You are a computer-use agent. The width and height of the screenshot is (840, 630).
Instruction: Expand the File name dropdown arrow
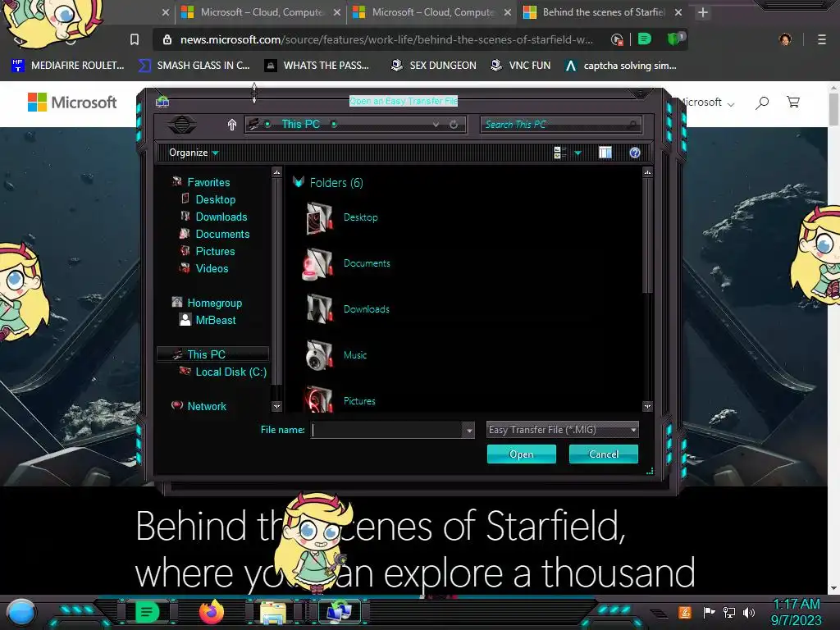469,430
